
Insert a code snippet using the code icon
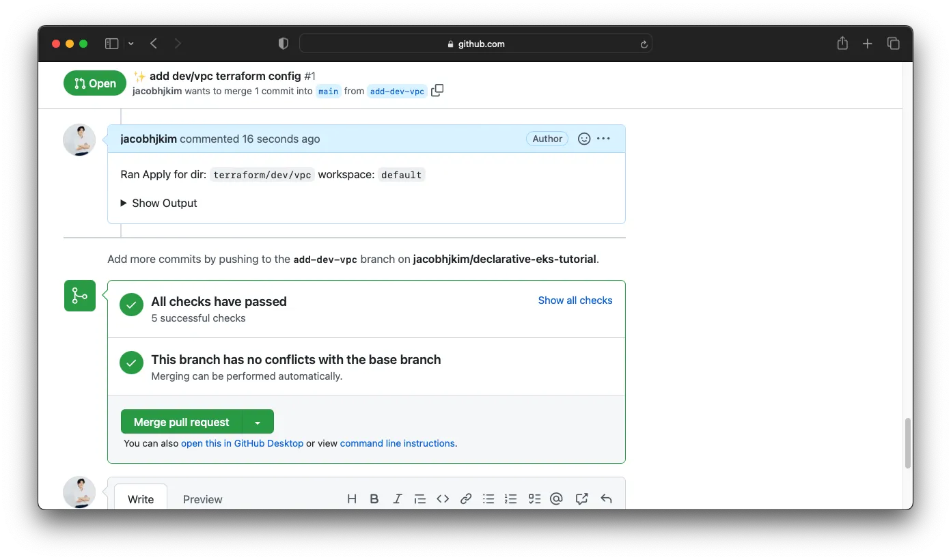pyautogui.click(x=443, y=499)
